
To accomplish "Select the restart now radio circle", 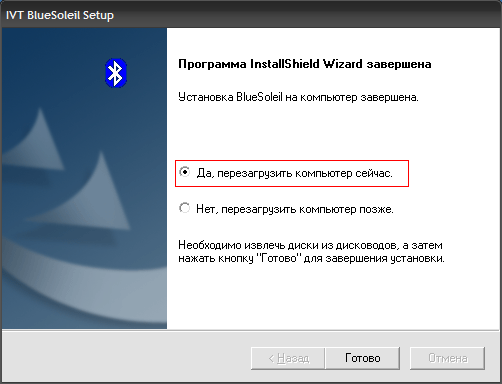I will pyautogui.click(x=184, y=172).
